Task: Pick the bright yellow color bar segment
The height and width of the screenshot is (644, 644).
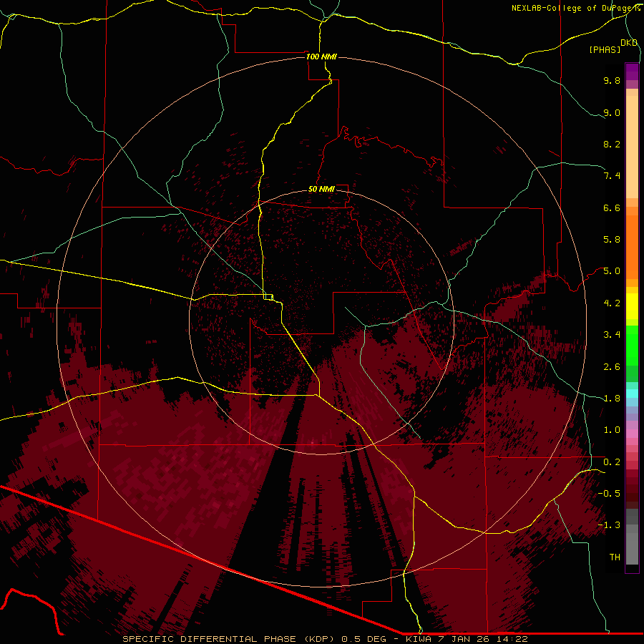Action: coord(632,306)
